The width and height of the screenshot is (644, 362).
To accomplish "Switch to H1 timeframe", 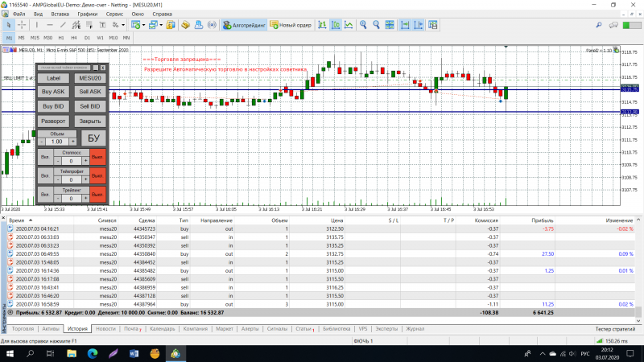I will (x=61, y=38).
